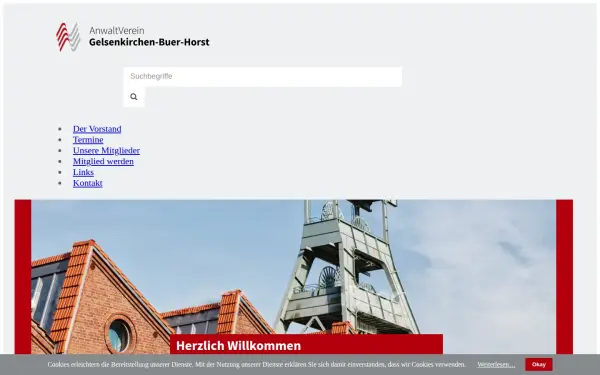Select Mitglied werden navigation link
This screenshot has width=600, height=375.
click(x=103, y=161)
